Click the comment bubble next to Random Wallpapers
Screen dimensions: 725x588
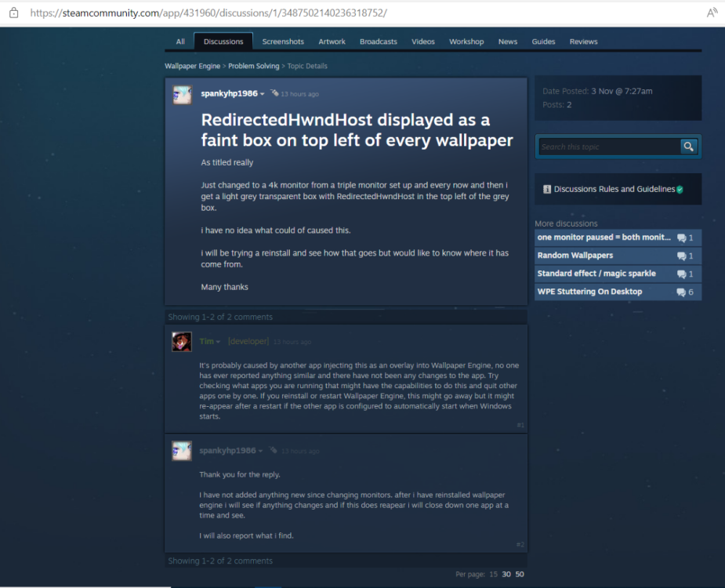click(x=680, y=256)
